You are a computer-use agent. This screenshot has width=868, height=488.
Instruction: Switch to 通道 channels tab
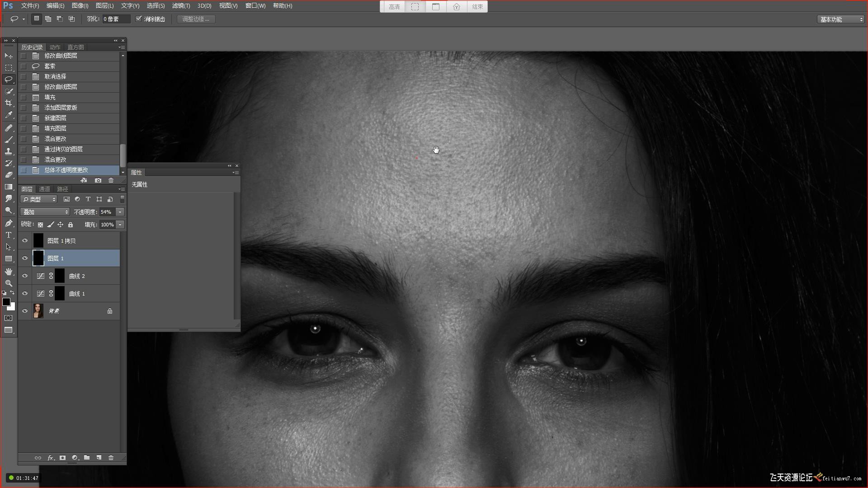click(x=44, y=189)
